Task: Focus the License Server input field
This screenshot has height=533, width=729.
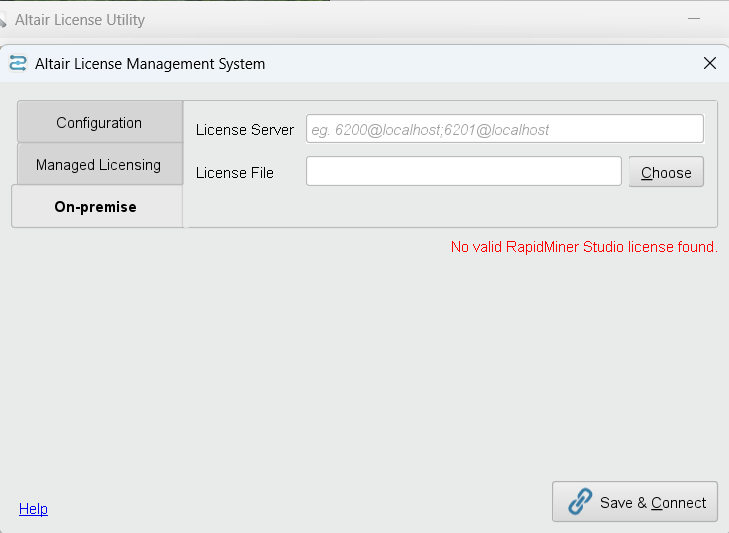Action: click(x=504, y=129)
